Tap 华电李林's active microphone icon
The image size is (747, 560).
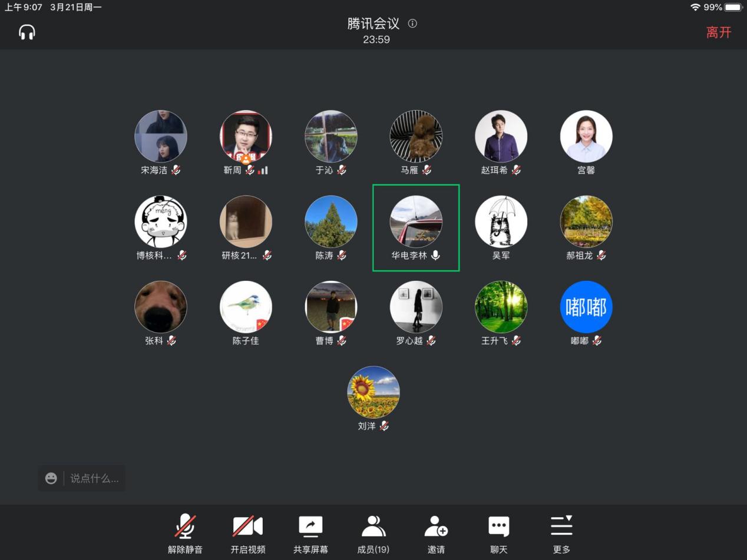(435, 256)
